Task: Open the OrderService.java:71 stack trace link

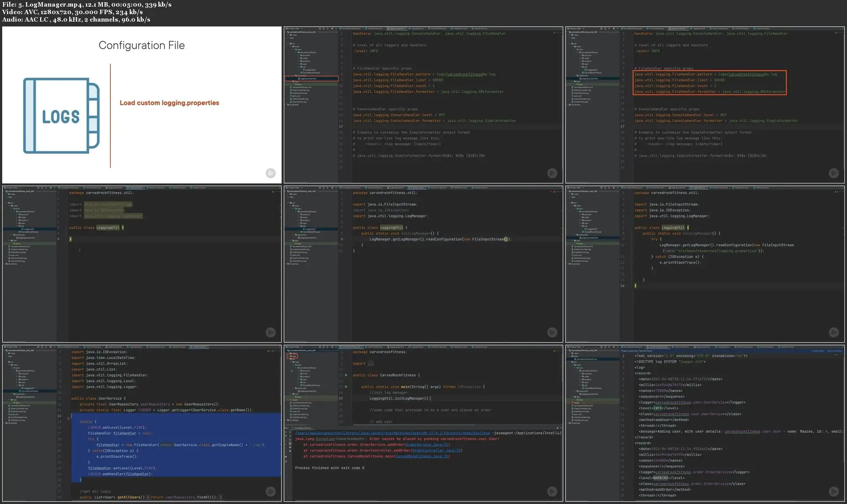Action: pyautogui.click(x=427, y=444)
